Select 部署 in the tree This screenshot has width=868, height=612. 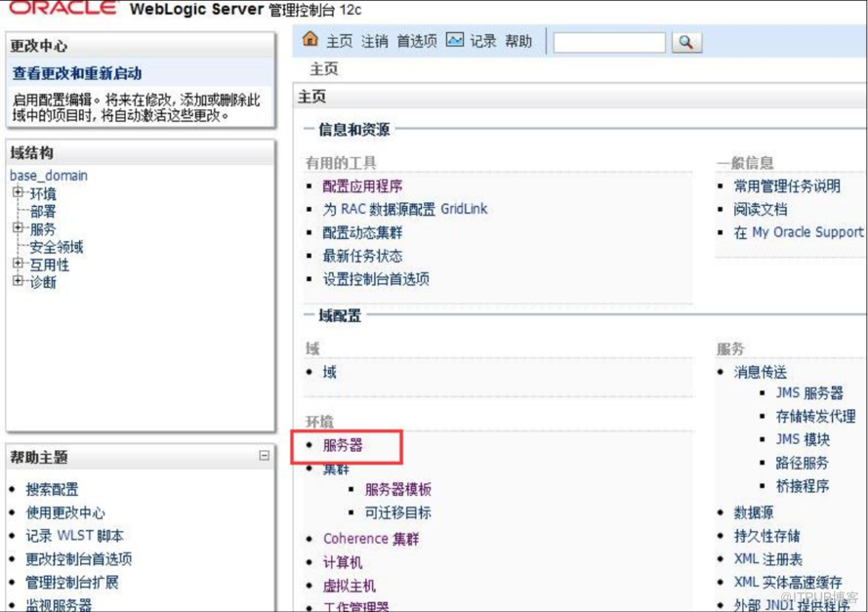tap(43, 211)
